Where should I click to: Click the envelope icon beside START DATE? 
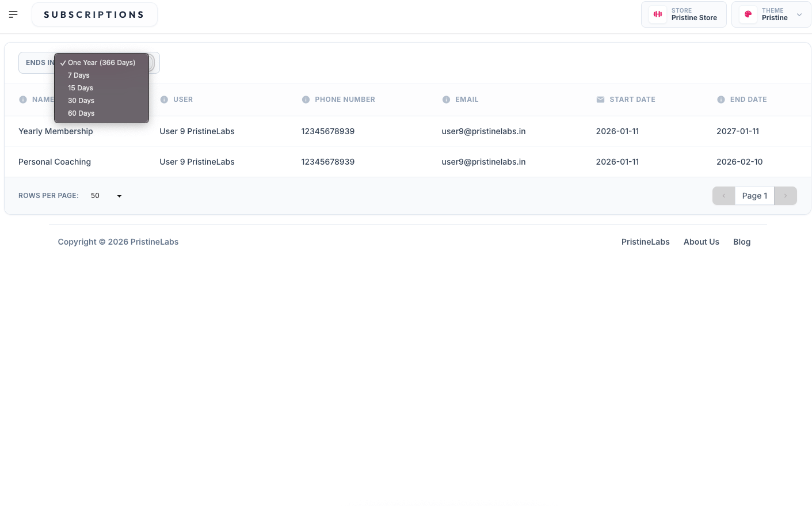(600, 99)
